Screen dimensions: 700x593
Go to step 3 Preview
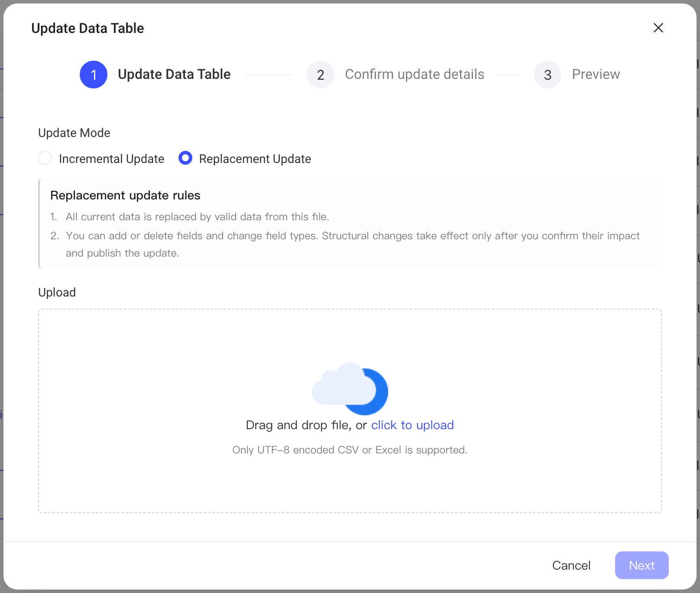pyautogui.click(x=577, y=75)
